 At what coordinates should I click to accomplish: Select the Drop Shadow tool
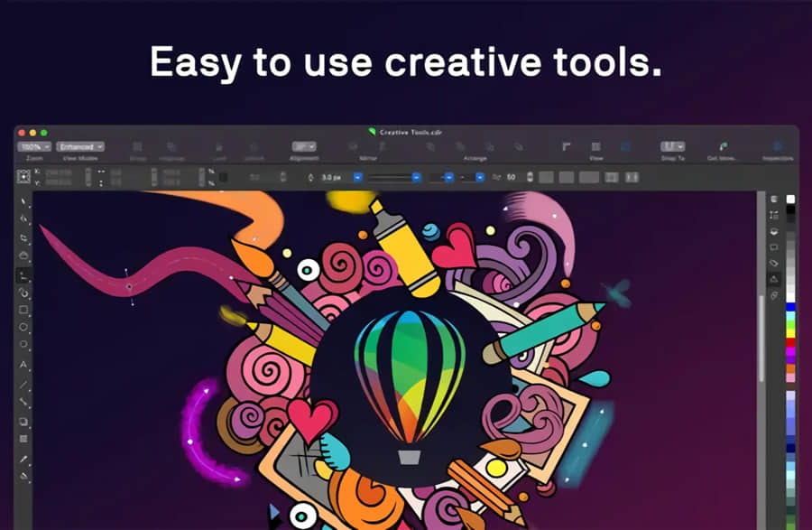pos(24,421)
